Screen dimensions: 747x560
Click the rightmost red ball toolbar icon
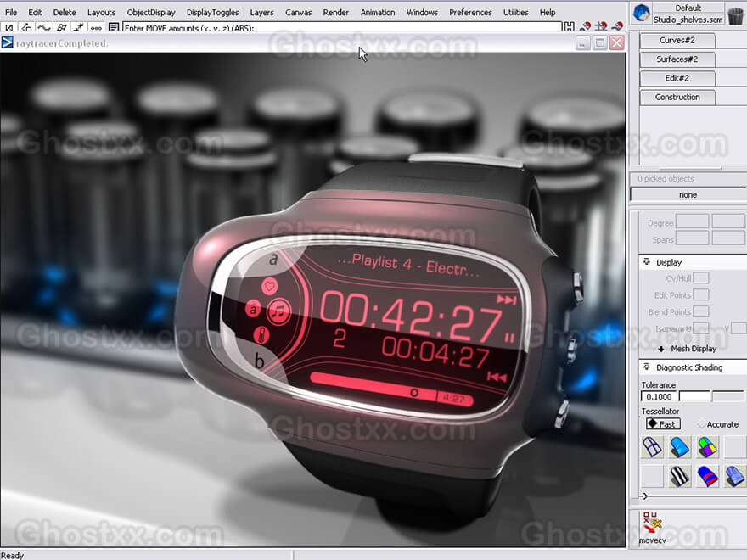click(x=618, y=27)
